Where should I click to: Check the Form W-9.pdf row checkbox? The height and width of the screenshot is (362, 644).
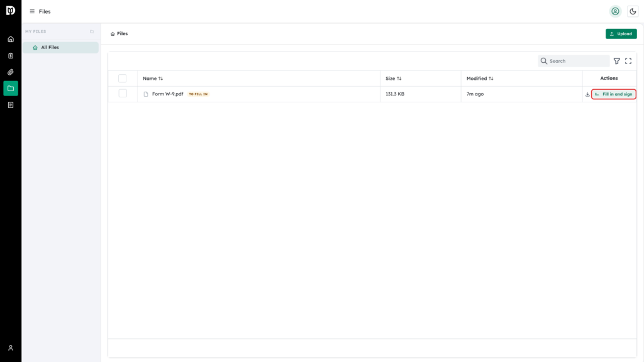pos(123,94)
